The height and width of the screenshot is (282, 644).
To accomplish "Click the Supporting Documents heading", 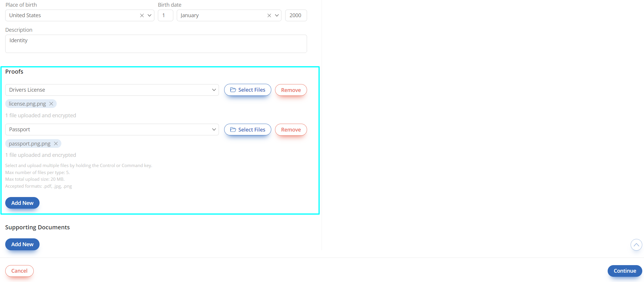I will click(x=38, y=227).
